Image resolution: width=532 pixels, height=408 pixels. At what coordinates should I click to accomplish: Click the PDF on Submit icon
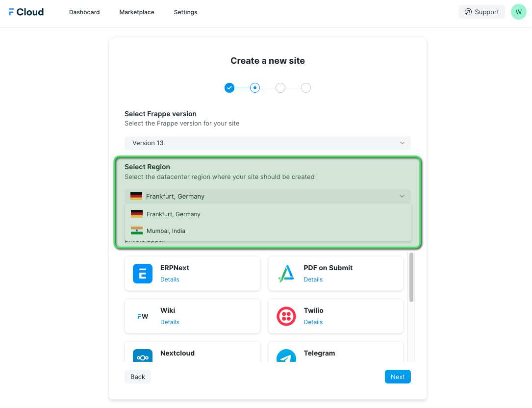coord(286,274)
